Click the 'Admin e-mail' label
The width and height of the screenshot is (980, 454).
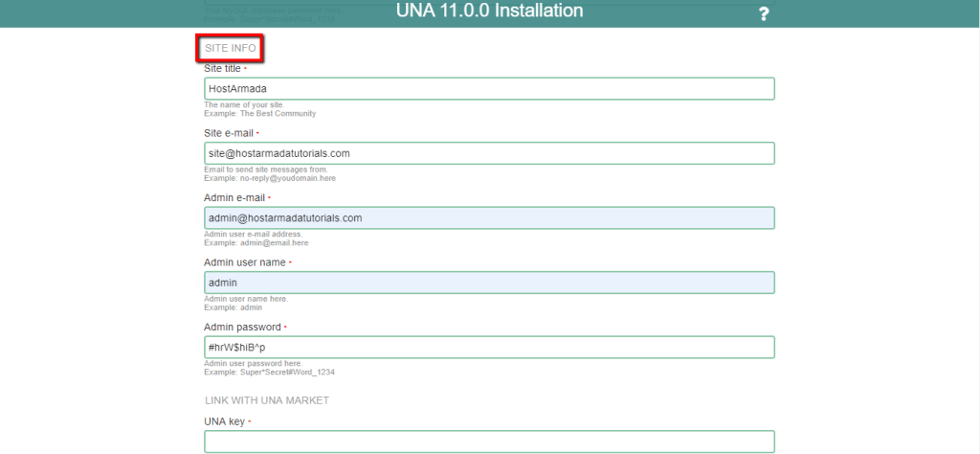tap(234, 197)
